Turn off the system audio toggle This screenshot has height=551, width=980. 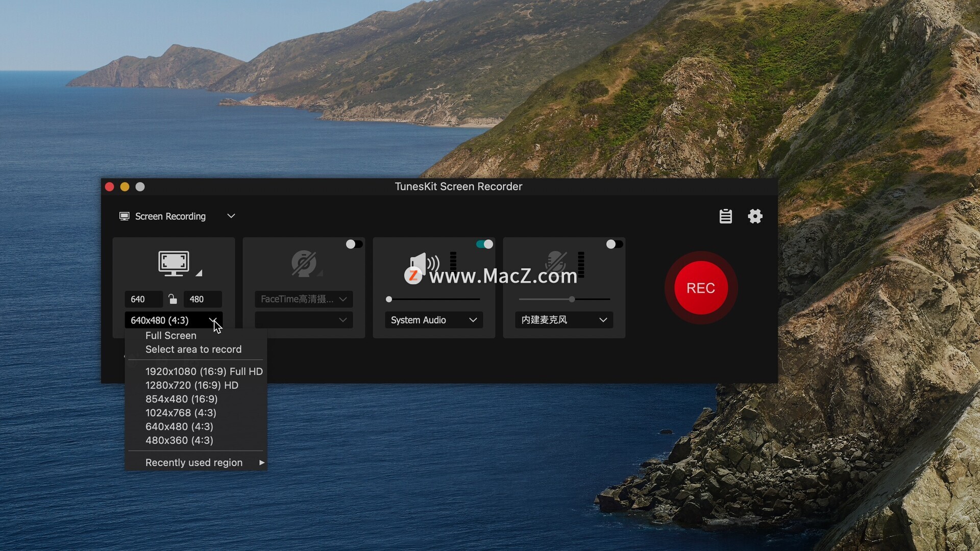(484, 244)
